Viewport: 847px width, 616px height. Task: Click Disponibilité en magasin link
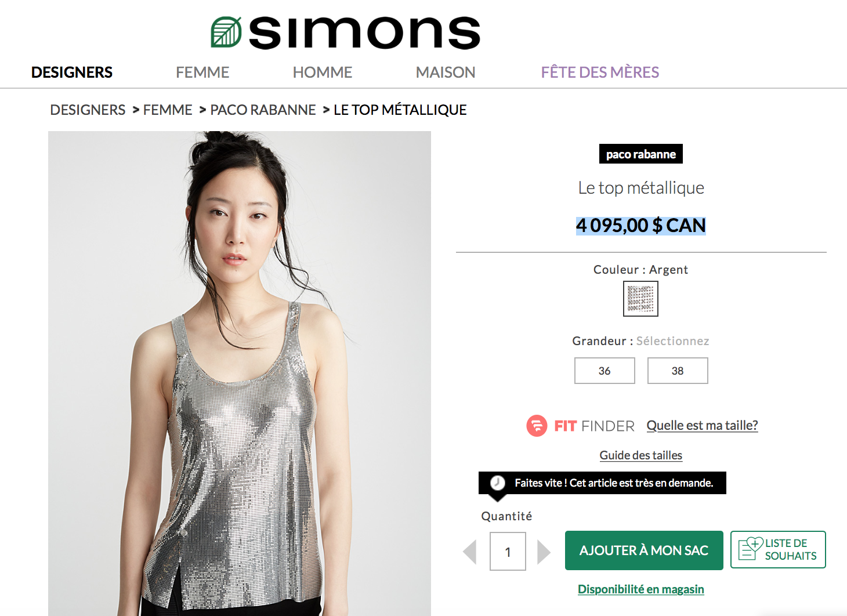[x=641, y=589]
